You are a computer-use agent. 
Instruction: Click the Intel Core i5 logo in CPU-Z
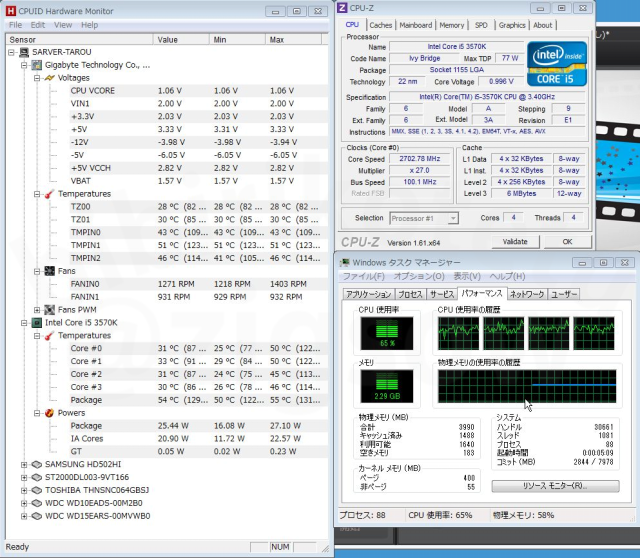point(559,62)
